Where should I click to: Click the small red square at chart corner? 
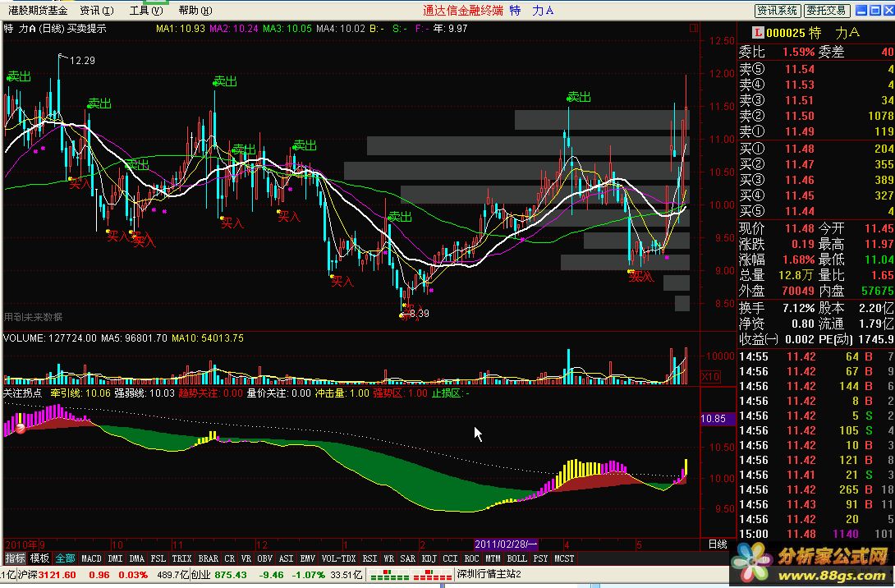pos(694,28)
